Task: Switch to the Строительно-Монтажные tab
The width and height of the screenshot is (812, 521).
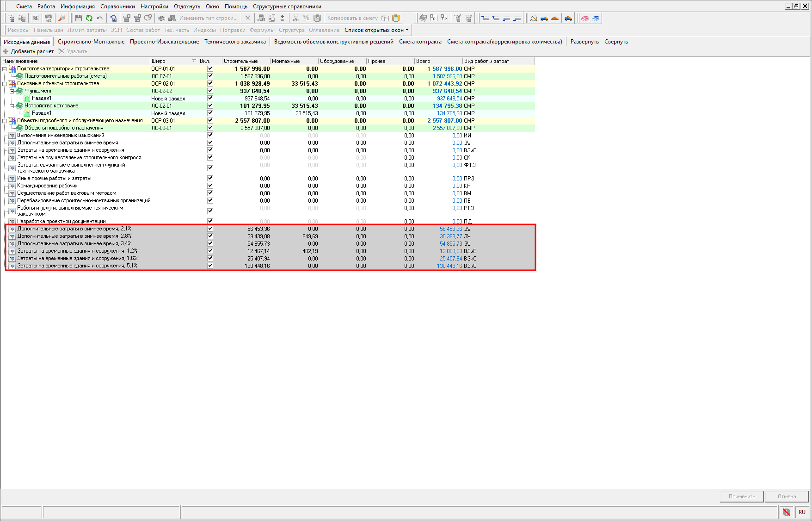Action: 91,42
